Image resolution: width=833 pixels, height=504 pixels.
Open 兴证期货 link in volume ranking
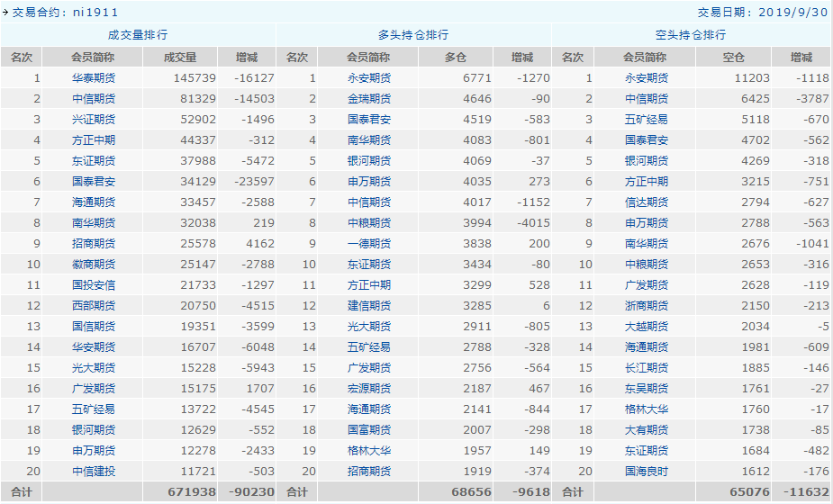pyautogui.click(x=94, y=120)
